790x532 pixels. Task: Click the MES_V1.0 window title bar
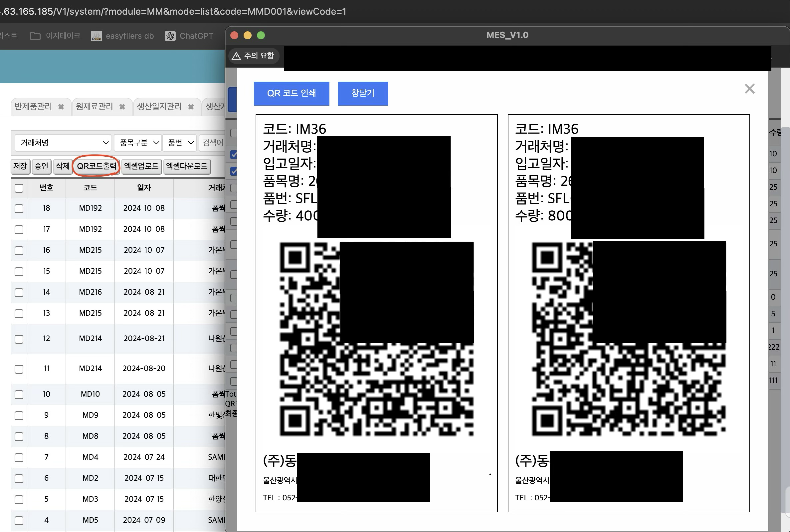pos(507,35)
